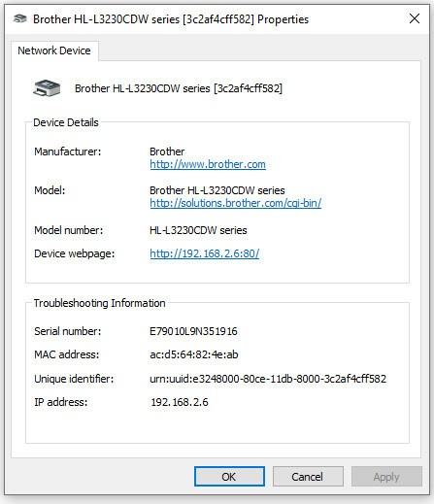Viewport: 434px width, 504px height.
Task: Click the large printer icon beside device name
Action: tap(47, 87)
